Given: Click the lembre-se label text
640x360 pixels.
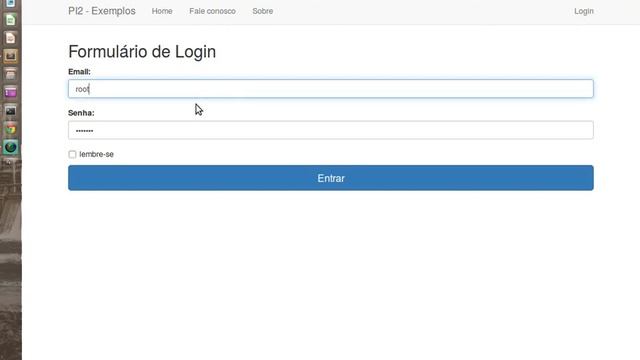Looking at the screenshot, I should 96,154.
